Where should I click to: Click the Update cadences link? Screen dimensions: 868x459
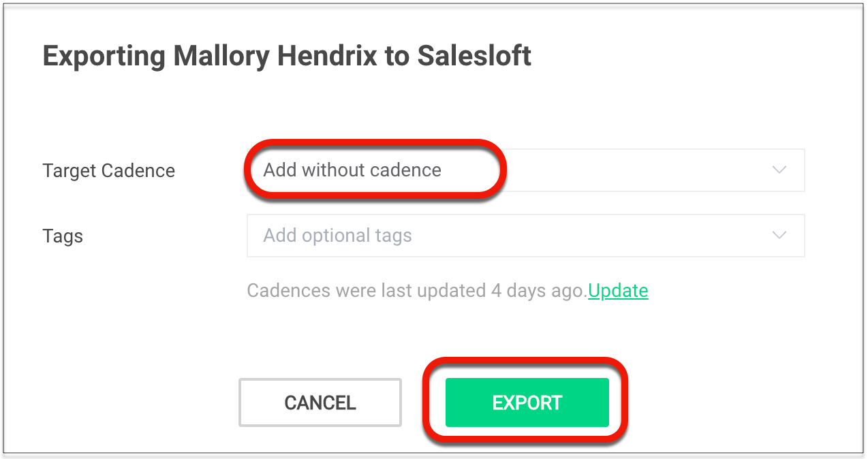[618, 291]
